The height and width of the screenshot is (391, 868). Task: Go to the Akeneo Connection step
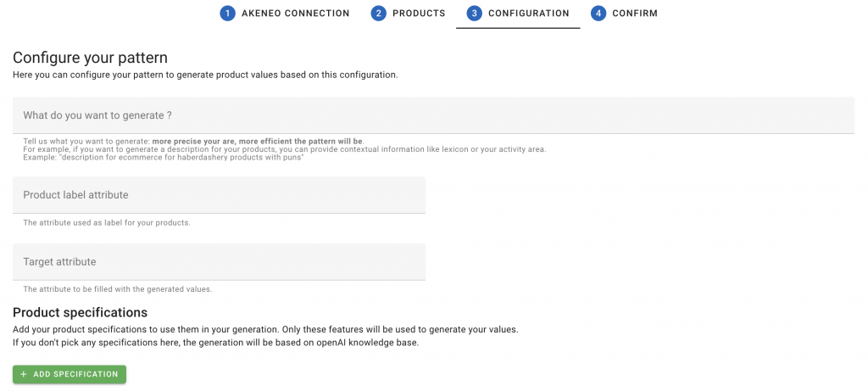(x=296, y=14)
